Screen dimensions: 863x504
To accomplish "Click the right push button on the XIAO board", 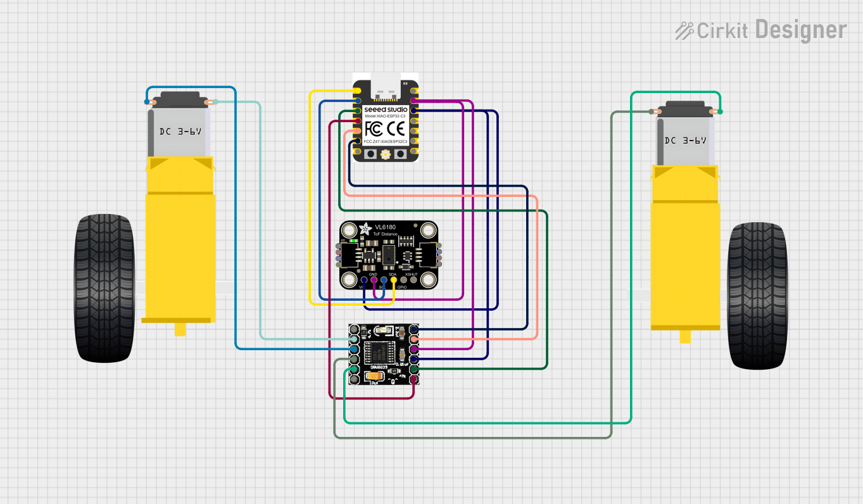I will pos(400,154).
